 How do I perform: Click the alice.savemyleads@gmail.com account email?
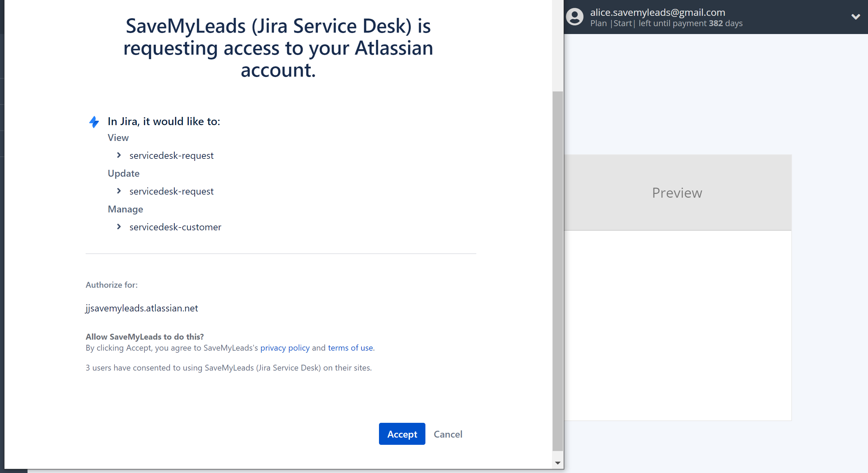click(658, 12)
